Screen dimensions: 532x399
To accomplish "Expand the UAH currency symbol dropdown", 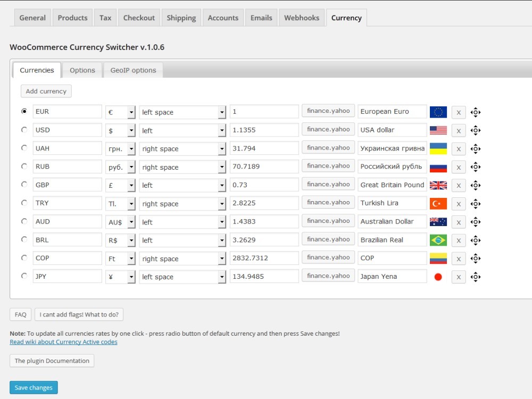I will [120, 149].
